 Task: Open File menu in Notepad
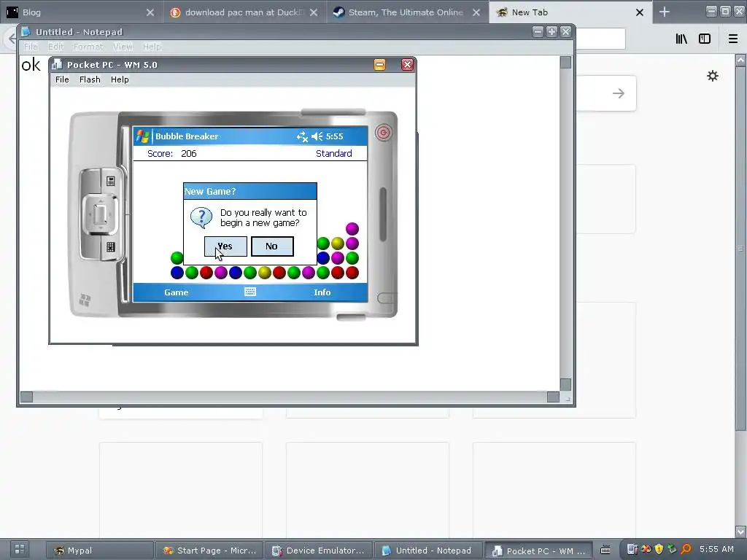click(x=31, y=47)
